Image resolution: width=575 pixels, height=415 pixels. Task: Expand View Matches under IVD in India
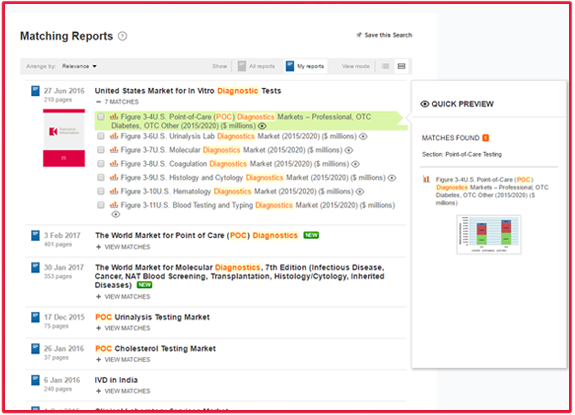[x=123, y=391]
